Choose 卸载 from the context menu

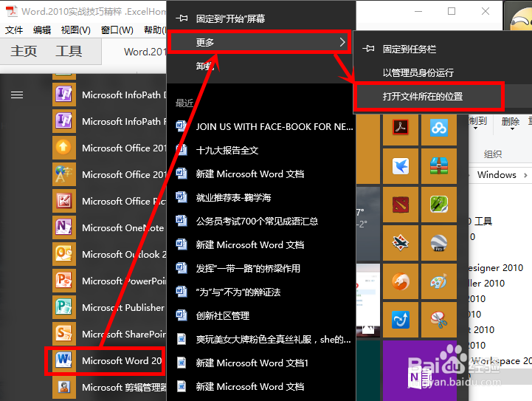click(261, 66)
